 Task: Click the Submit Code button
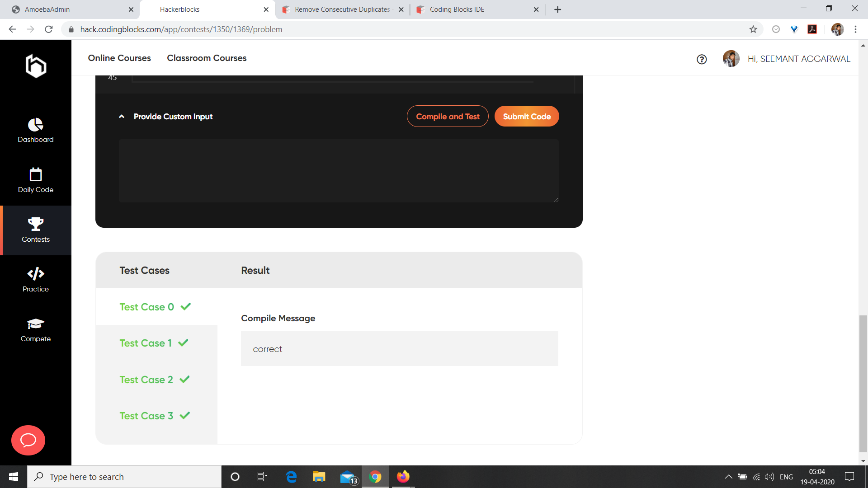tap(527, 117)
